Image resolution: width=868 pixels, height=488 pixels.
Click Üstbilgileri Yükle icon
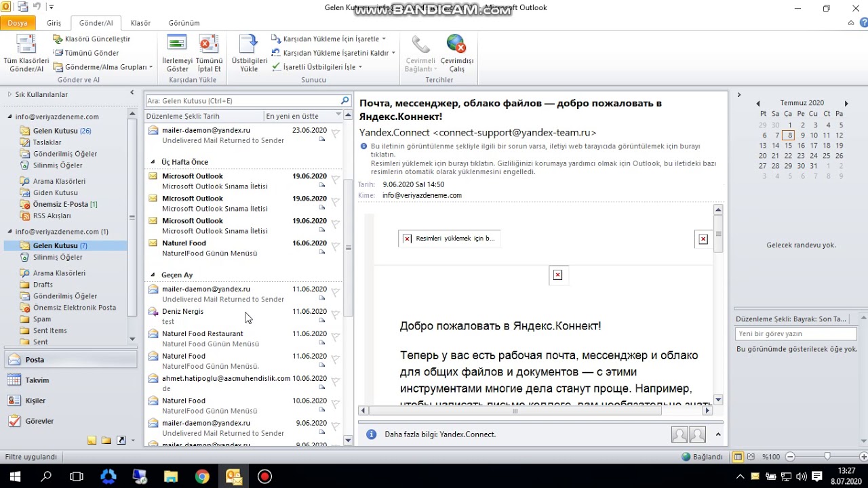(x=249, y=53)
